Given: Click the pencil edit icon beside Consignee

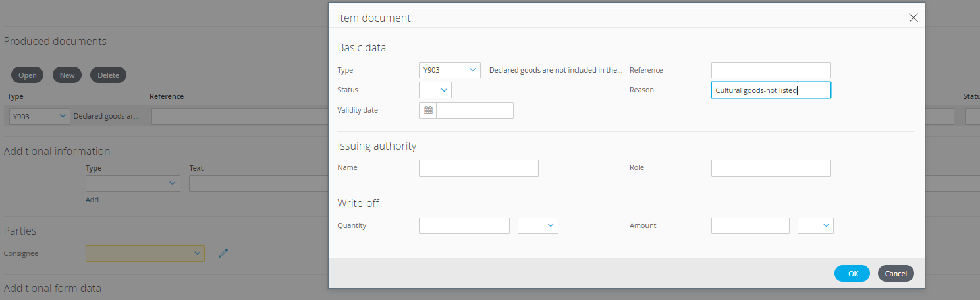Looking at the screenshot, I should pos(223,253).
